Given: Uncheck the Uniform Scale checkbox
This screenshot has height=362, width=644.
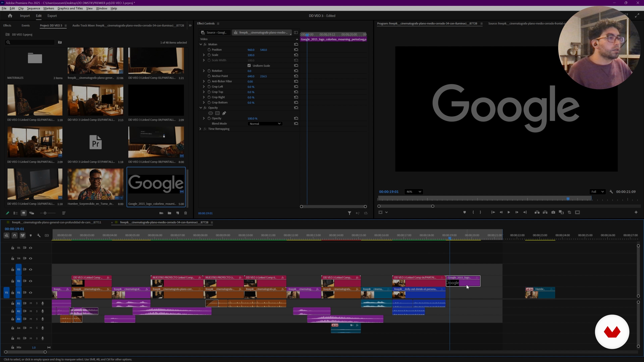Looking at the screenshot, I should click(x=249, y=66).
